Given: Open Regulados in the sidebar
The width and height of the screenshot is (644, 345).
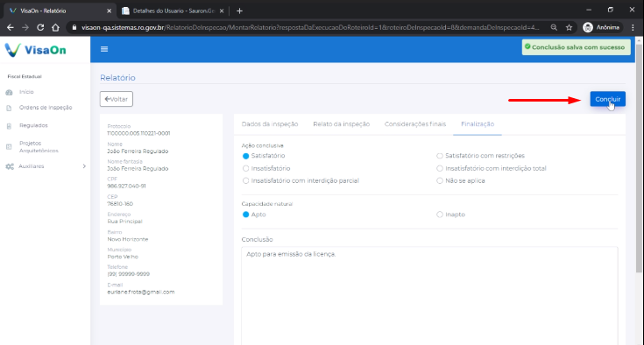Looking at the screenshot, I should tap(33, 125).
